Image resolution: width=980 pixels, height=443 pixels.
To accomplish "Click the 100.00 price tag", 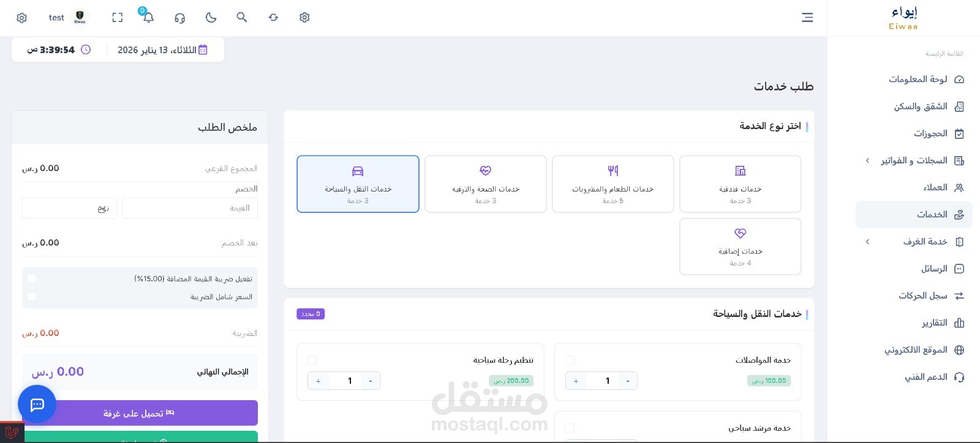I will 769,381.
